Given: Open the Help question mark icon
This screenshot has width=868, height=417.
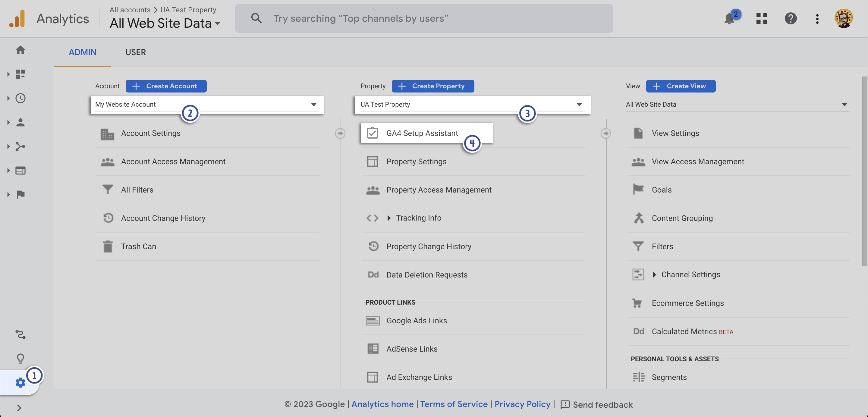Looking at the screenshot, I should coord(791,18).
